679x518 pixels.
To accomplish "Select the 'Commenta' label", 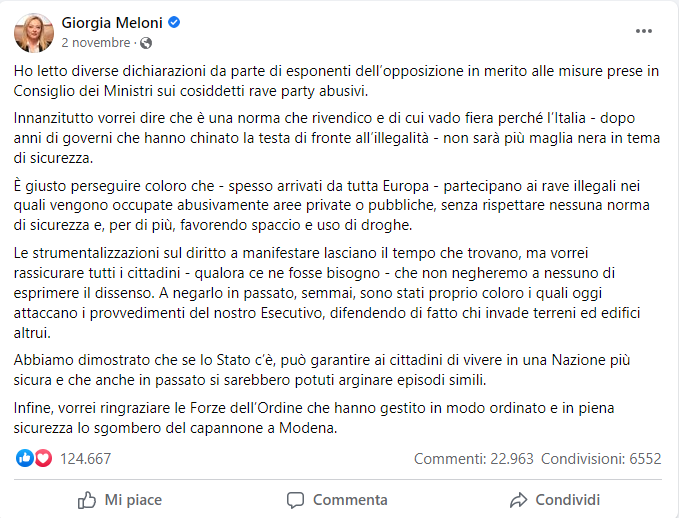I will click(350, 499).
